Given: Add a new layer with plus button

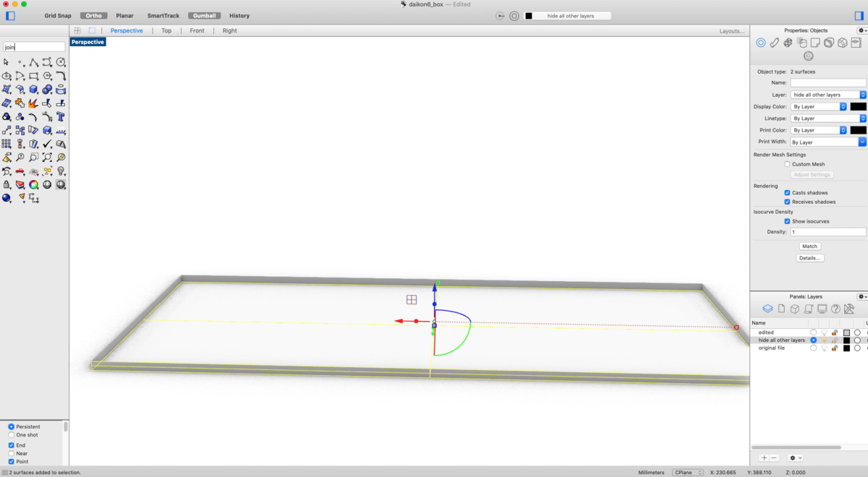Looking at the screenshot, I should pyautogui.click(x=764, y=457).
